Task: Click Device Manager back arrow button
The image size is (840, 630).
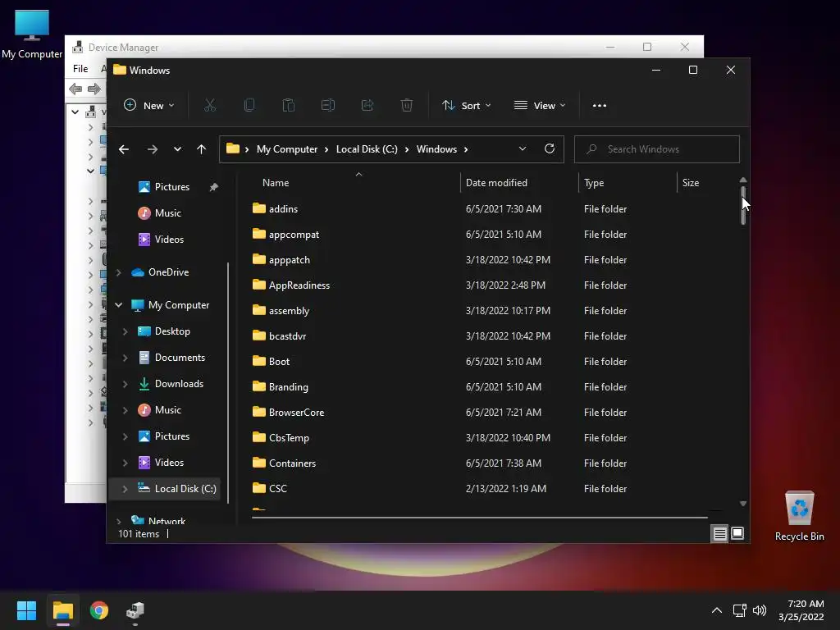Action: pyautogui.click(x=75, y=89)
